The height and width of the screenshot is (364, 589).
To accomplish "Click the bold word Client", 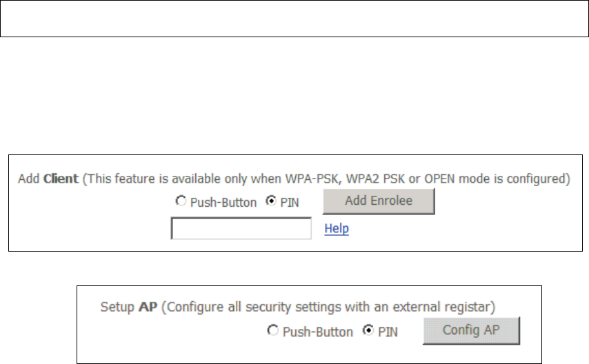I will [x=61, y=179].
